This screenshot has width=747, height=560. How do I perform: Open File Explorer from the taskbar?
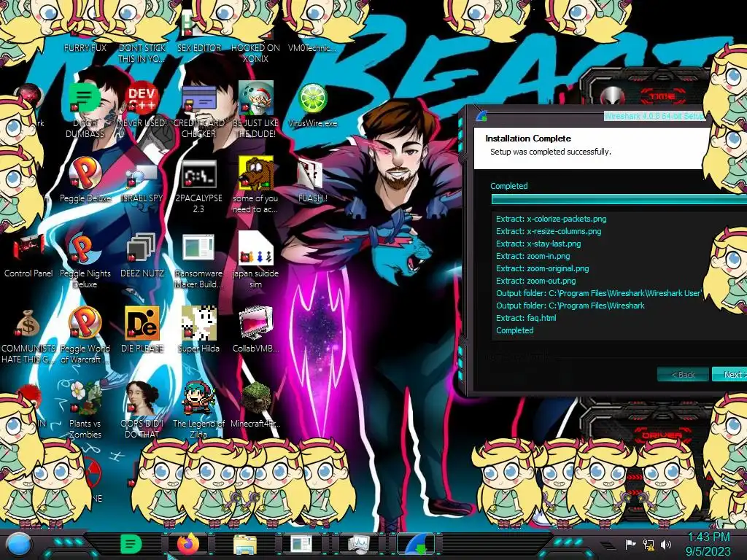point(245,545)
